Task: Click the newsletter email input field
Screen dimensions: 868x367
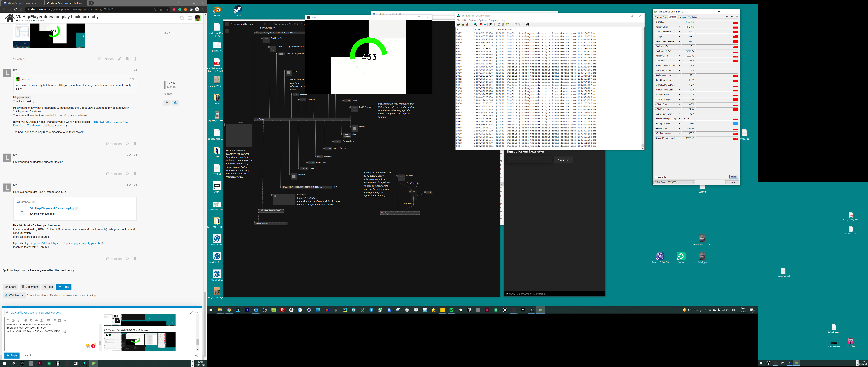Action: point(529,160)
